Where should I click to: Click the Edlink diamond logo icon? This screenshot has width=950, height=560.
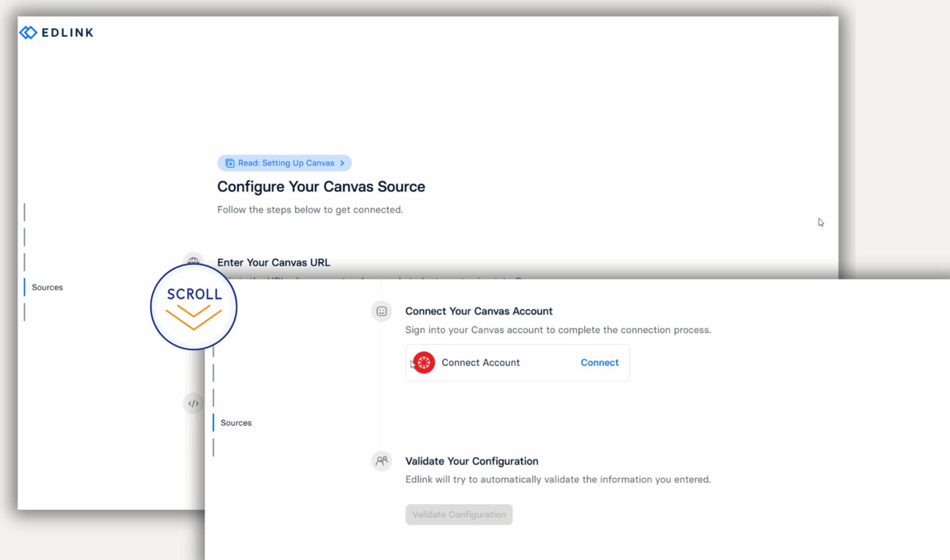[27, 32]
